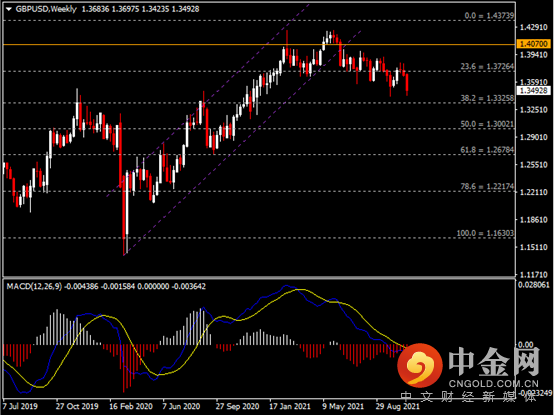Screen dimensions: 554x415
Task: Click the 16 Feb 2020 date marker
Action: [131, 406]
